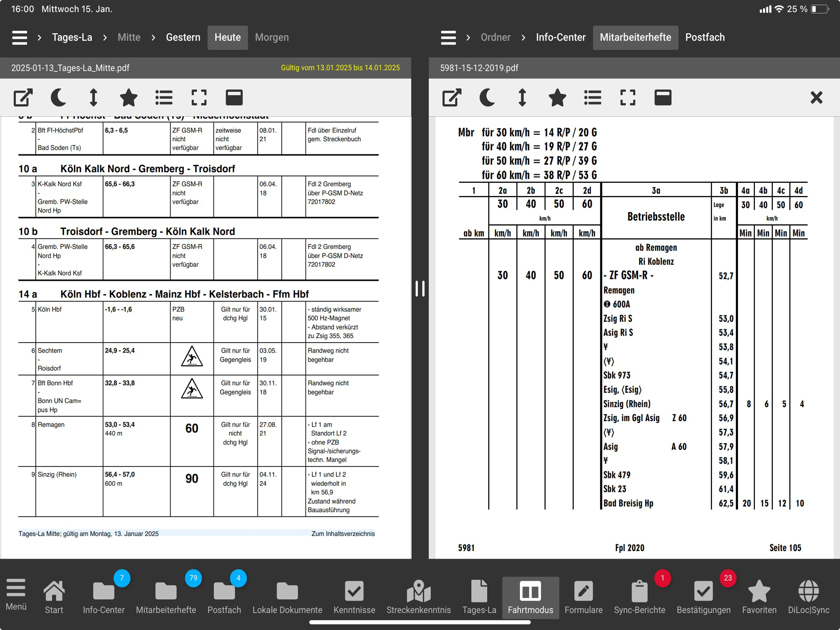This screenshot has width=840, height=630.
Task: Switch to Gestern tab
Action: tap(183, 37)
